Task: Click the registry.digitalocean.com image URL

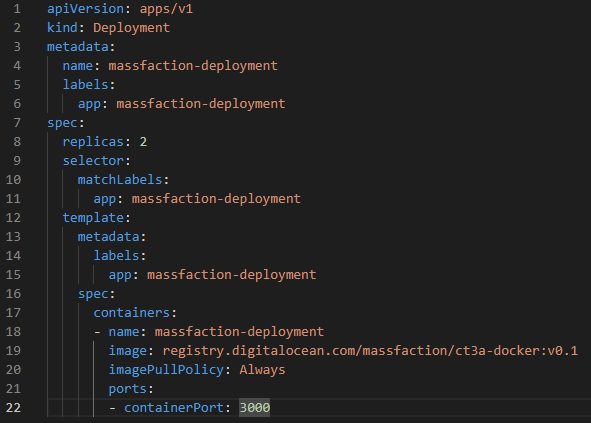Action: [370, 351]
